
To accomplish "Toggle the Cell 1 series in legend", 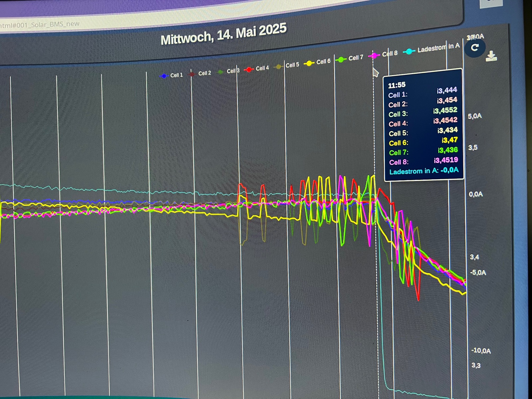I will [x=172, y=75].
